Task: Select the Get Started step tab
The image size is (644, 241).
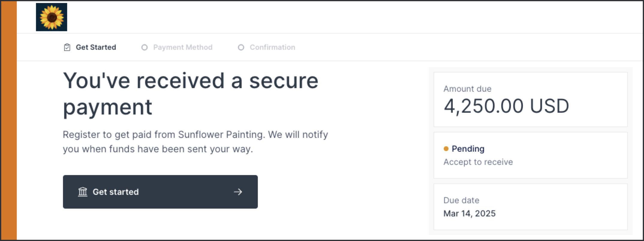Action: pos(96,47)
